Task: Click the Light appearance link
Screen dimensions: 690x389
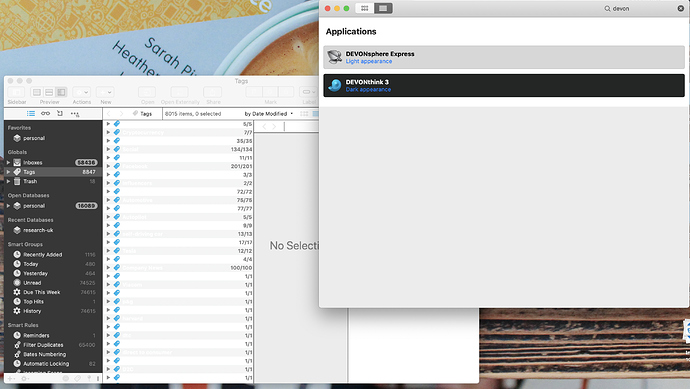Action: coord(369,61)
